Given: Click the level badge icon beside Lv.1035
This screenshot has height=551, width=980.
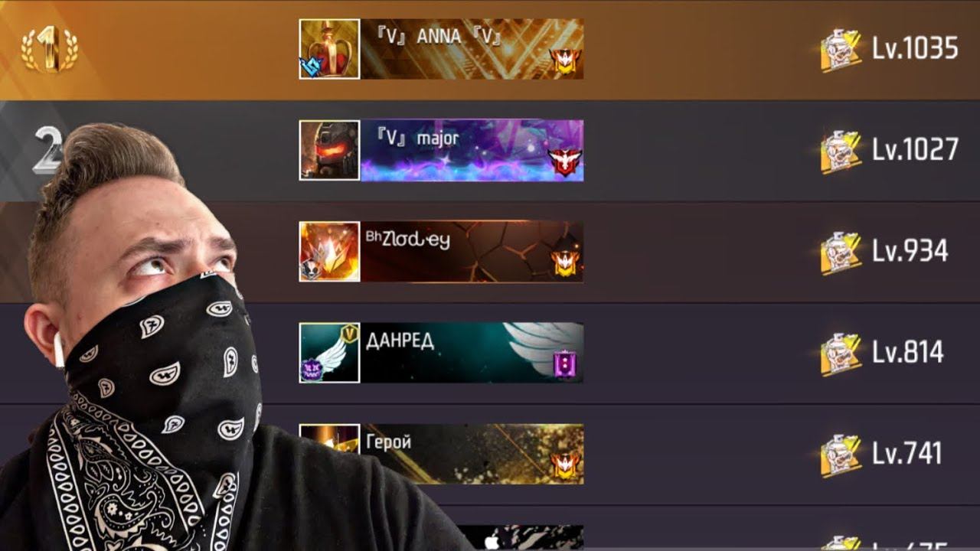Looking at the screenshot, I should (x=841, y=51).
